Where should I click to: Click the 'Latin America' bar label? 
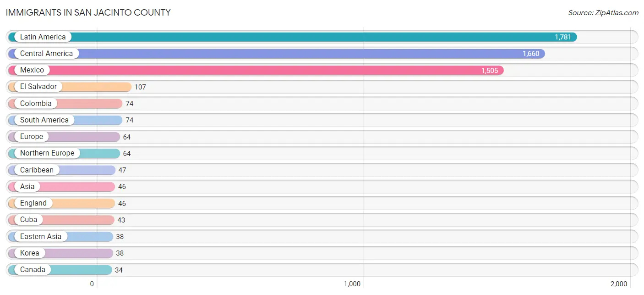pos(43,37)
